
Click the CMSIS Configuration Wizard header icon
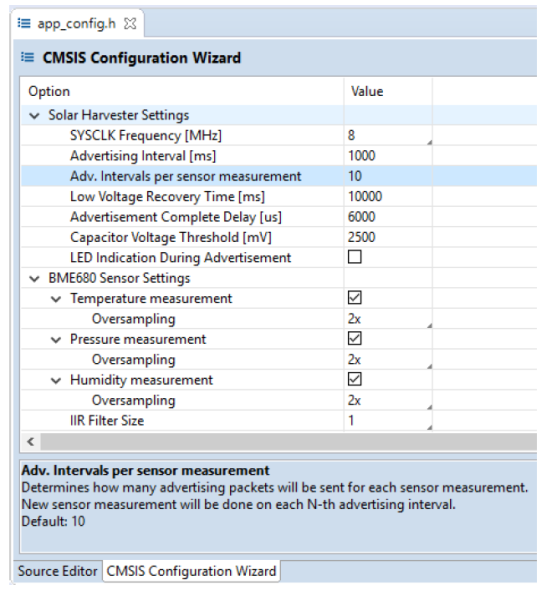[27, 57]
